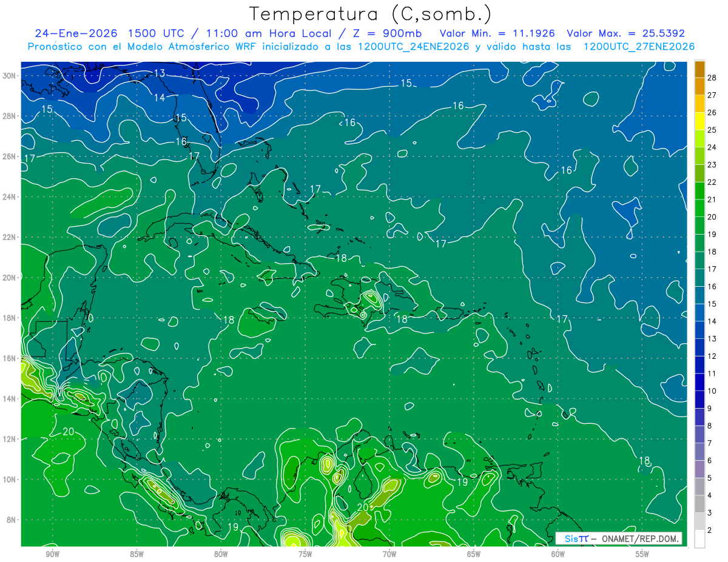Click the dark blue swatch between 10 and 11
Image resolution: width=728 pixels, height=562 pixels.
click(699, 382)
